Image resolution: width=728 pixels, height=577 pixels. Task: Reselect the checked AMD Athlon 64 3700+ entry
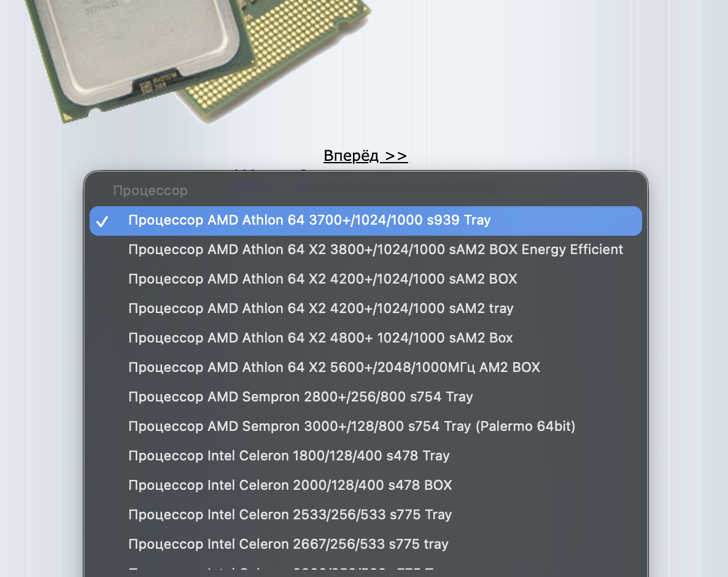(x=309, y=220)
